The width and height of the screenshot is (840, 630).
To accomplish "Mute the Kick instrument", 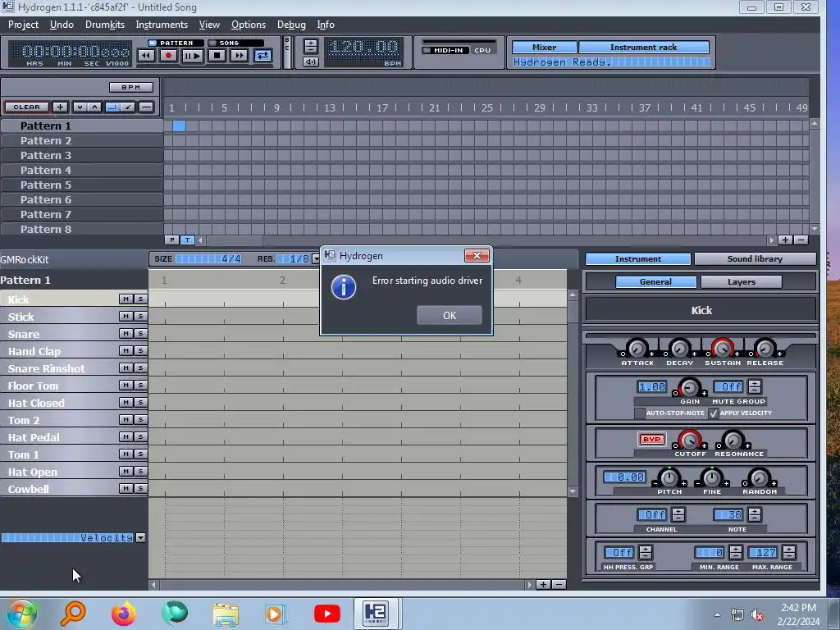I will click(x=126, y=299).
